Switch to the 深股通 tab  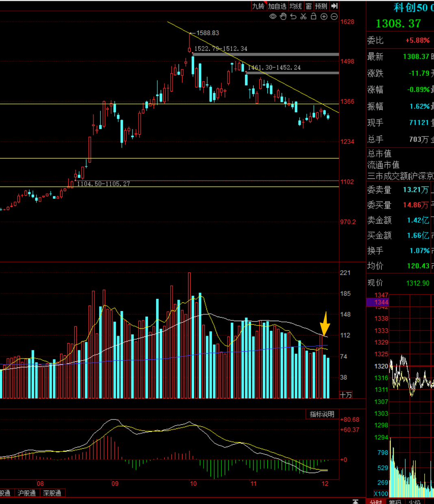52,493
